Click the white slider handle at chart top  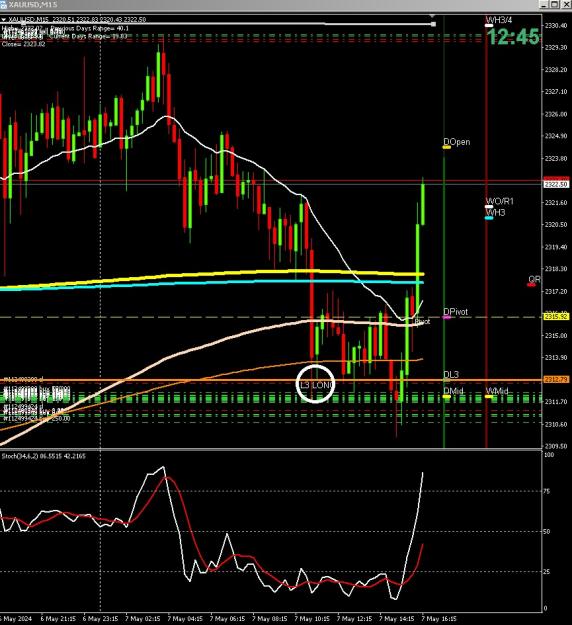433,24
